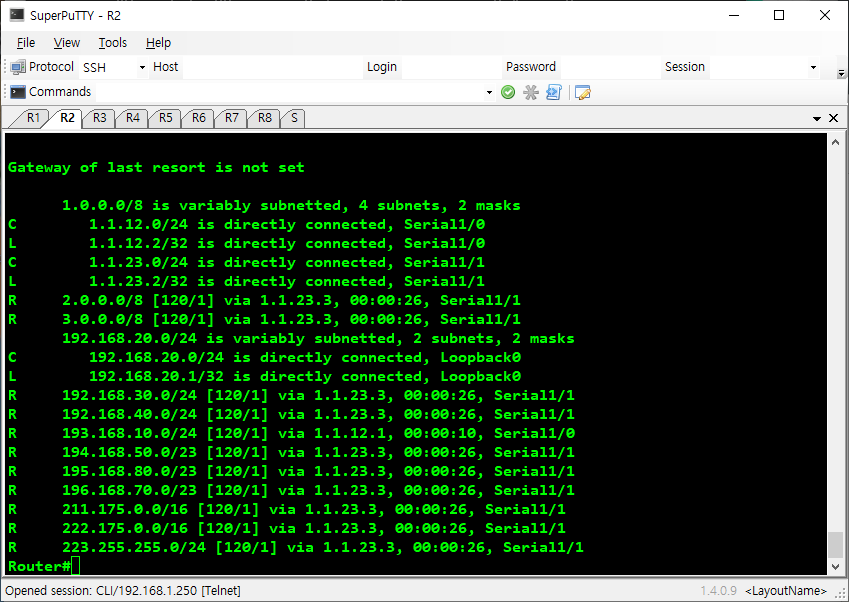This screenshot has height=602, width=849.
Task: Click the 223.255.255.0/24 route line
Action: pos(296,547)
